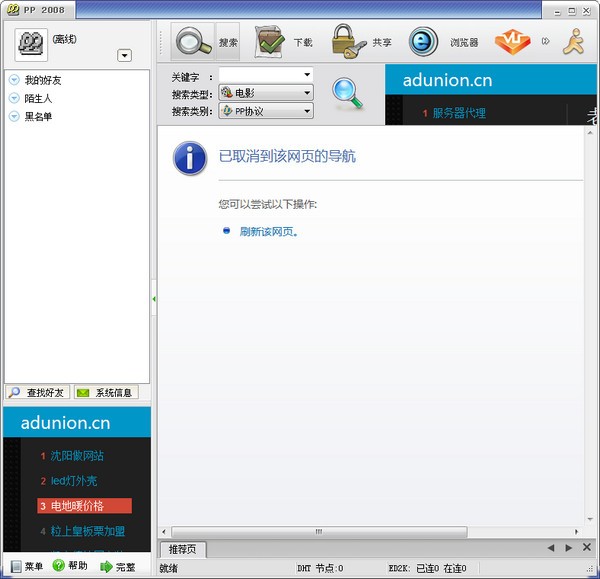Click the blue info icon on page
The width and height of the screenshot is (600, 579).
click(x=190, y=158)
